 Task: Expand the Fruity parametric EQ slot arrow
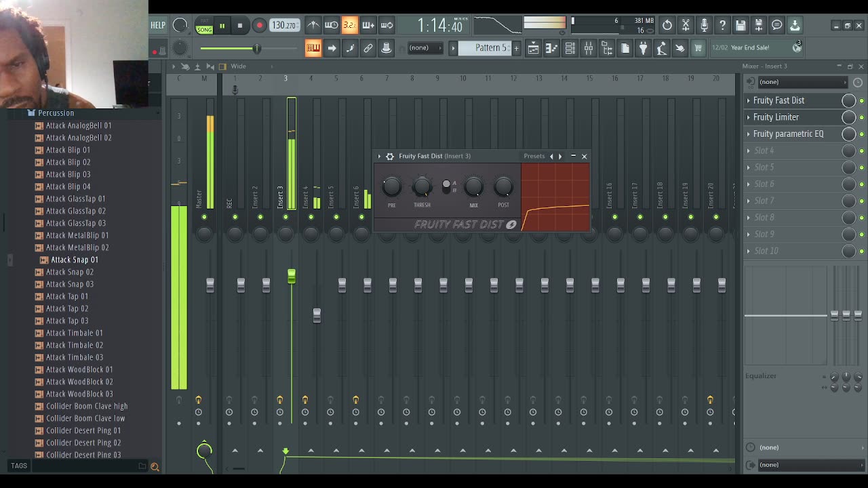tap(749, 134)
